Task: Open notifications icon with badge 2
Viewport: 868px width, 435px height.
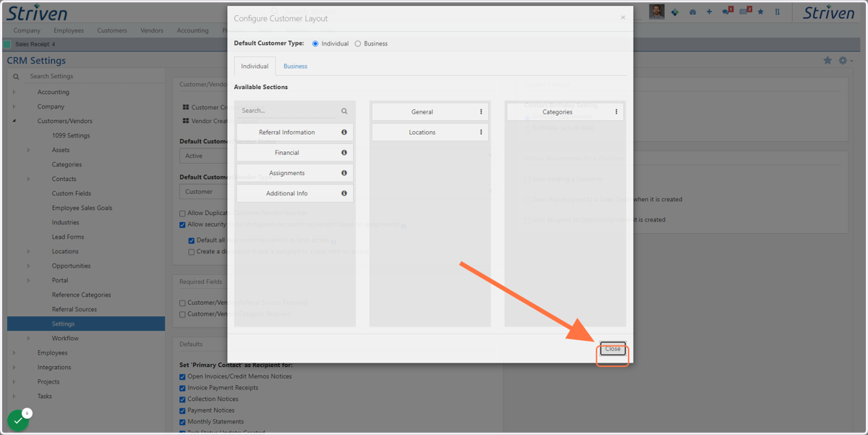Action: (745, 11)
